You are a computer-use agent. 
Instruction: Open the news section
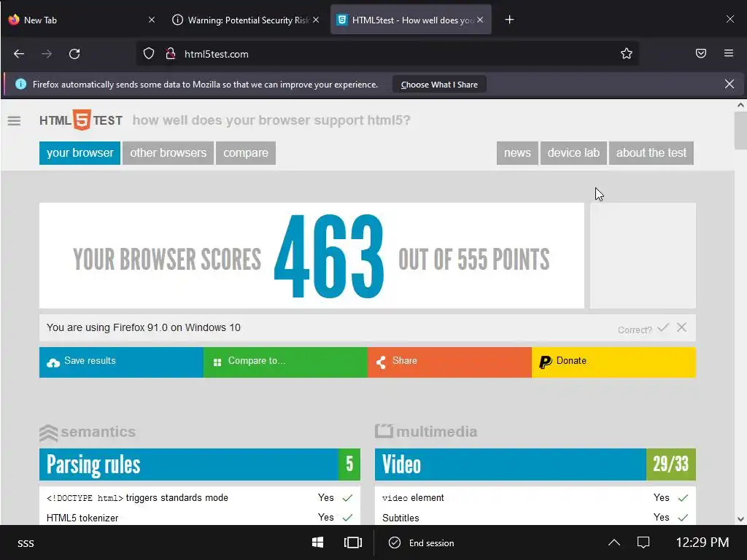coord(517,153)
